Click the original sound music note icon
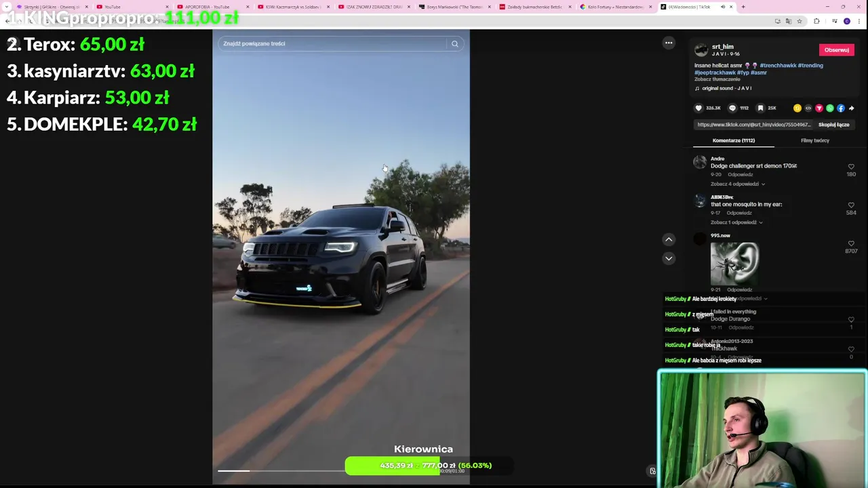Screen dimensions: 868x488 (x=697, y=88)
